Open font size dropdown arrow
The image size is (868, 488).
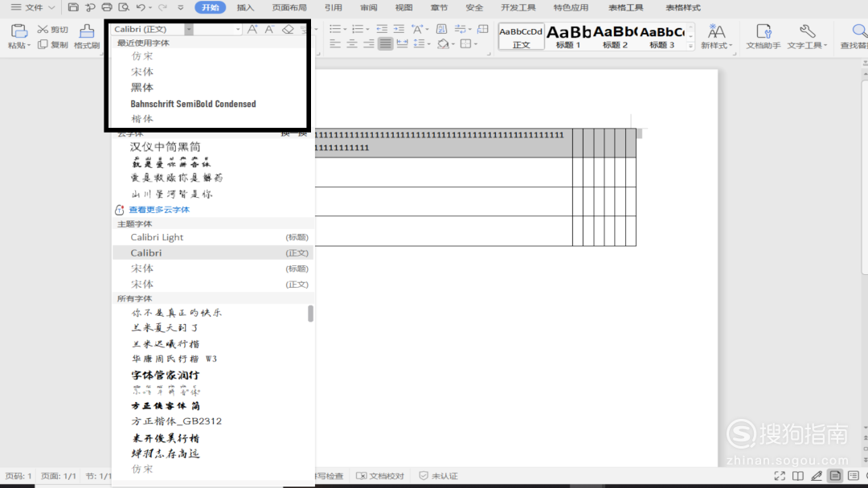pos(238,30)
